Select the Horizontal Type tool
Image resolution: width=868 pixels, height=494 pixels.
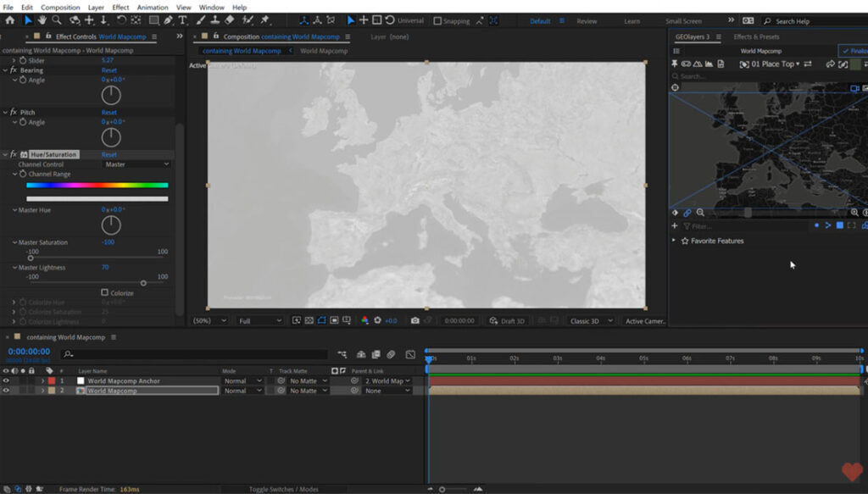coord(183,20)
